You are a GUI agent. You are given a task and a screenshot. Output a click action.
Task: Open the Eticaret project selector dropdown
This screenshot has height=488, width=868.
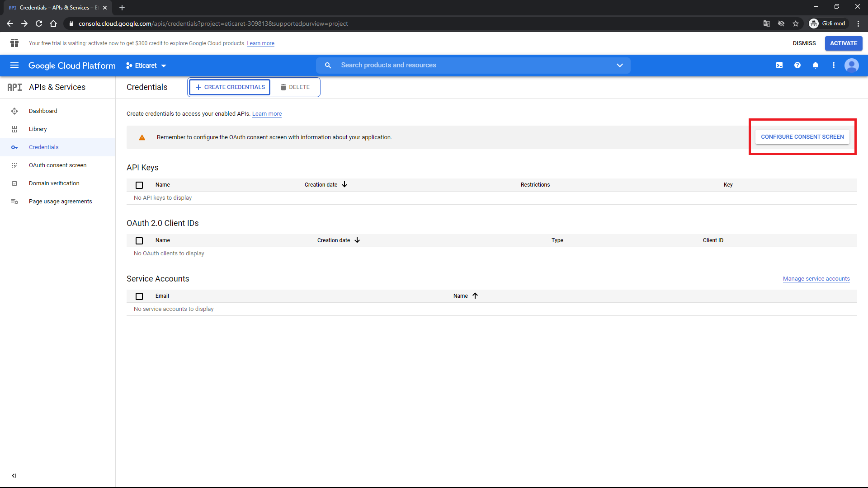point(146,66)
